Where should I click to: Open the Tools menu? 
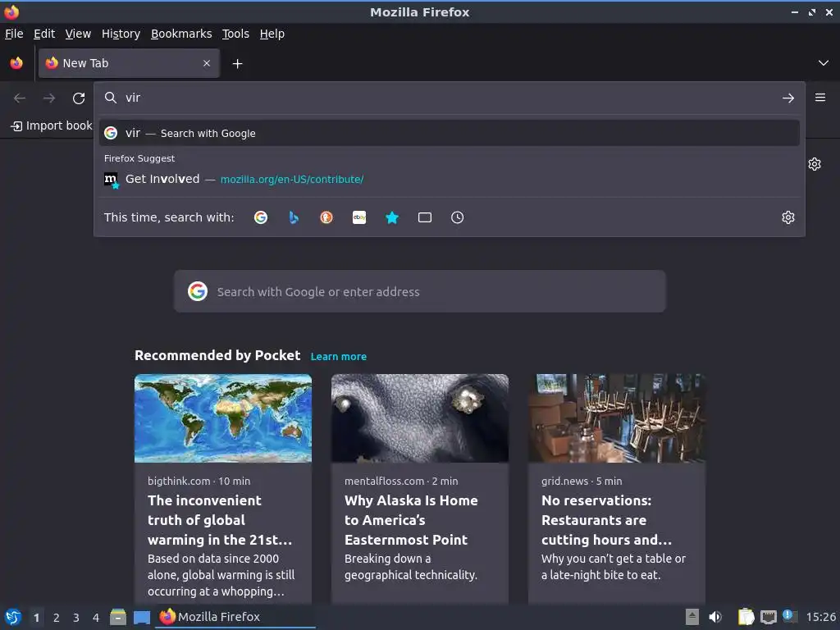tap(235, 34)
